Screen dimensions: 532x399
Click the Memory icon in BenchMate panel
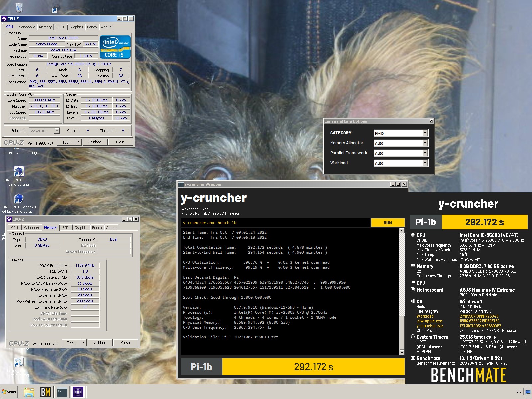[413, 266]
